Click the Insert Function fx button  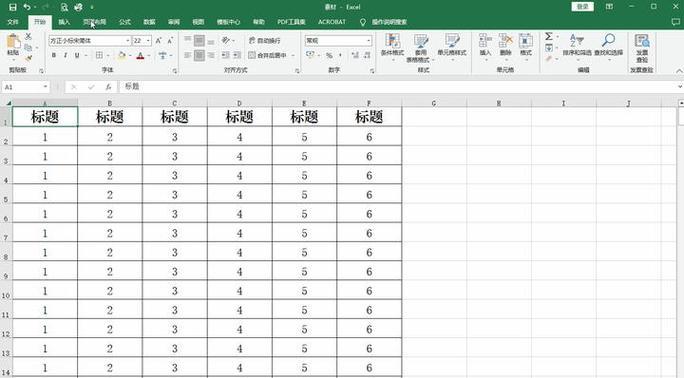[108, 87]
